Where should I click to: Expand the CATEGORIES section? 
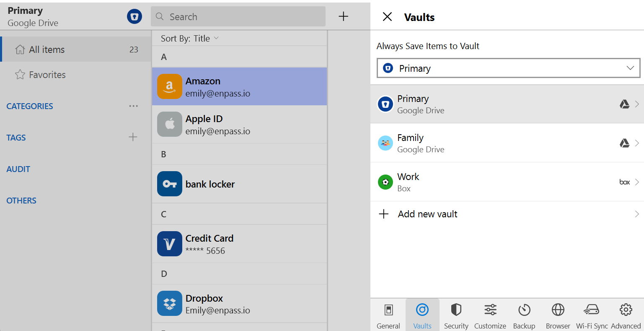(30, 106)
